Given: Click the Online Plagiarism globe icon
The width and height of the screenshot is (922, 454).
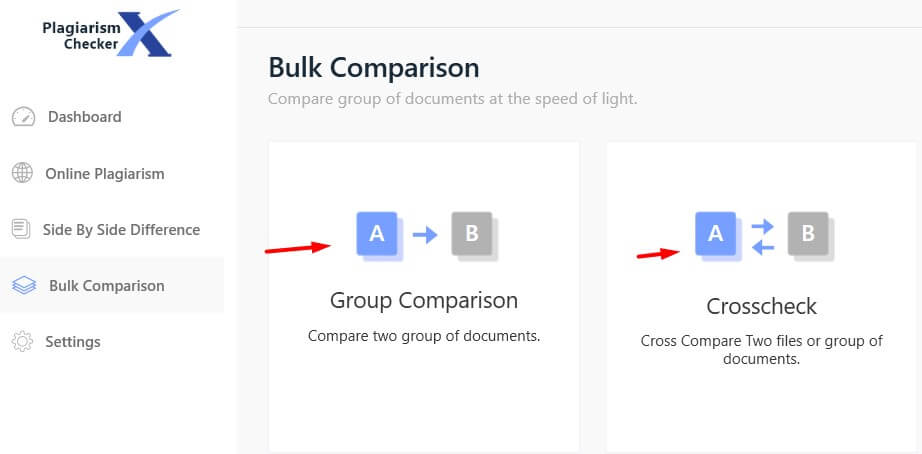Looking at the screenshot, I should pyautogui.click(x=22, y=173).
